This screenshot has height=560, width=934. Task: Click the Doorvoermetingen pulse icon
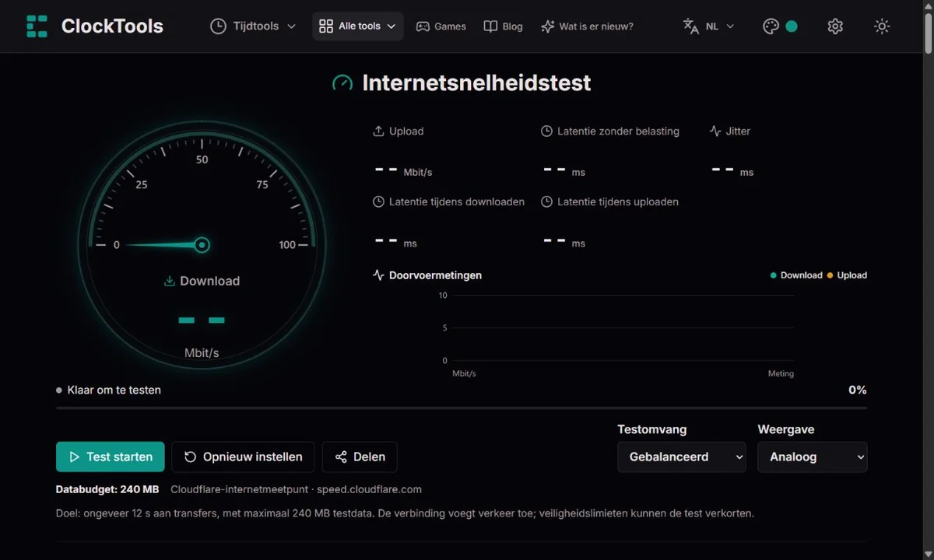tap(378, 275)
